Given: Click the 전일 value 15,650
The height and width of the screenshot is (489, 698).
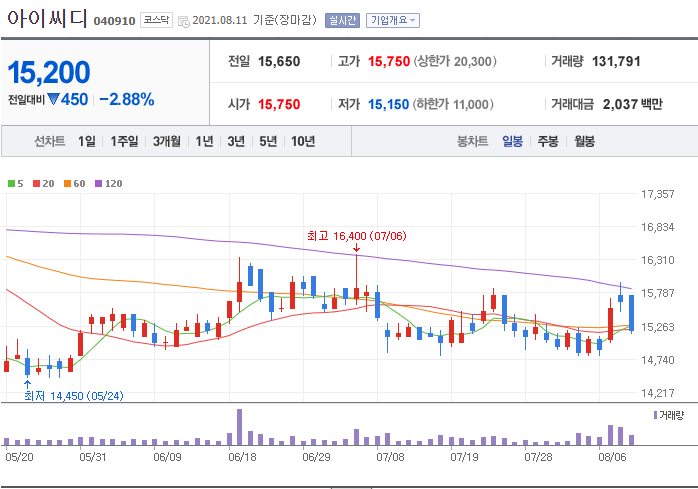Looking at the screenshot, I should [279, 61].
